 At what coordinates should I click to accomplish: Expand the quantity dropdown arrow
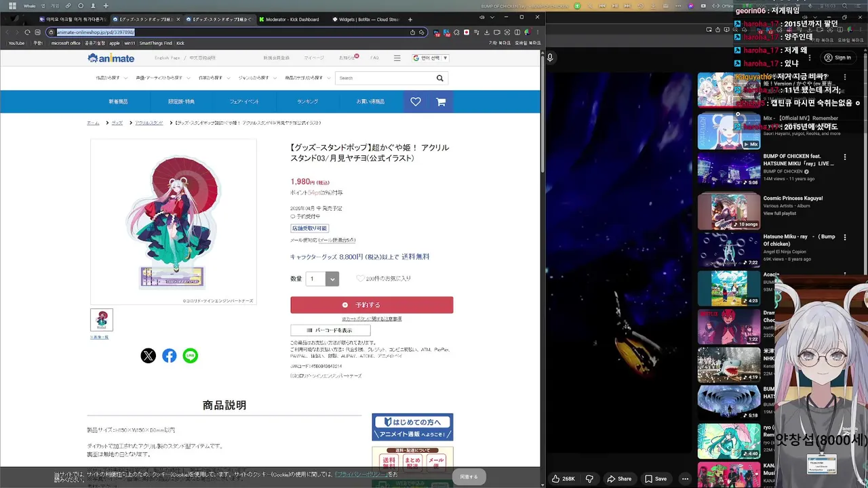(x=332, y=279)
